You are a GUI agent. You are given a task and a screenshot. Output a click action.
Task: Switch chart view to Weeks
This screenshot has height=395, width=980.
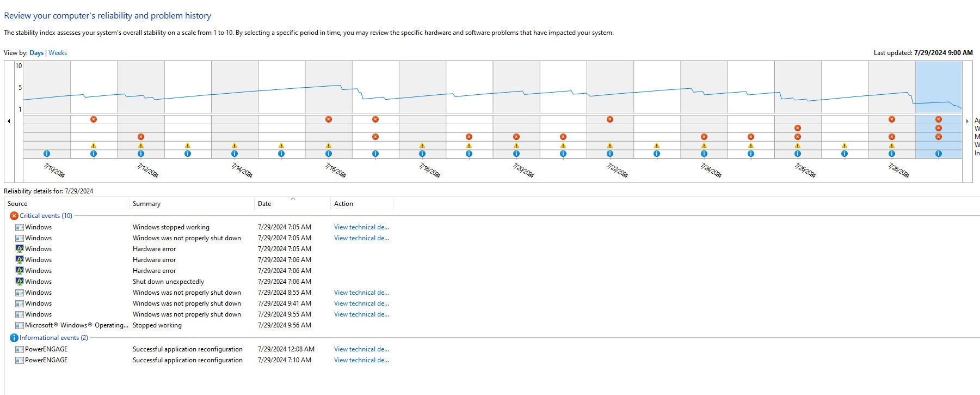pos(58,53)
